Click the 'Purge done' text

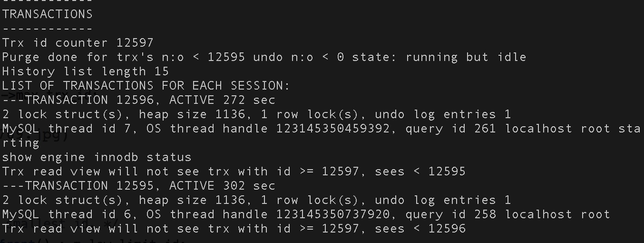click(x=39, y=57)
